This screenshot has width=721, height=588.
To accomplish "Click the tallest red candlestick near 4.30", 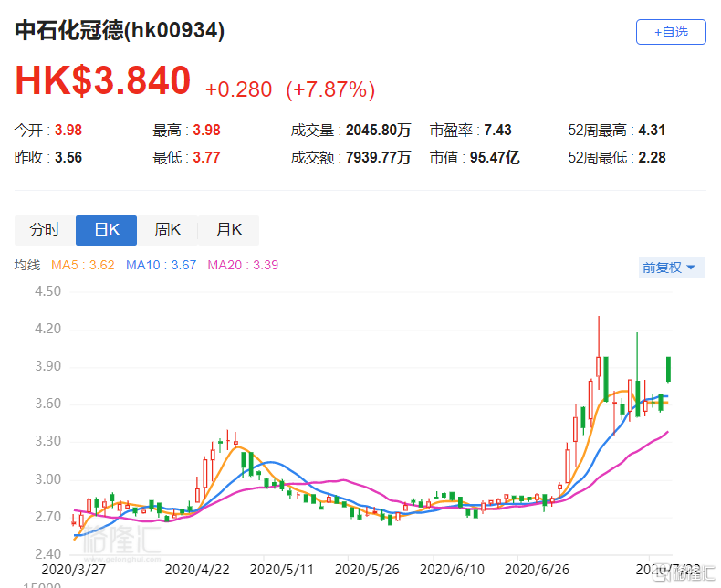I will [599, 363].
